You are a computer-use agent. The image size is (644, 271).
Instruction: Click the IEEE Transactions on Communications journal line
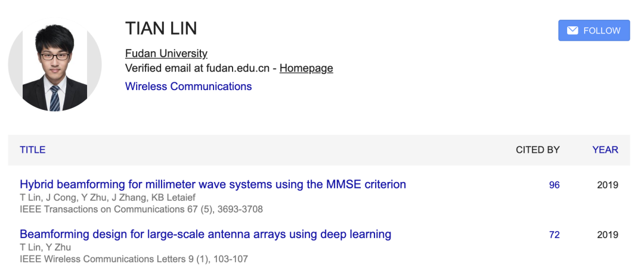[141, 210]
